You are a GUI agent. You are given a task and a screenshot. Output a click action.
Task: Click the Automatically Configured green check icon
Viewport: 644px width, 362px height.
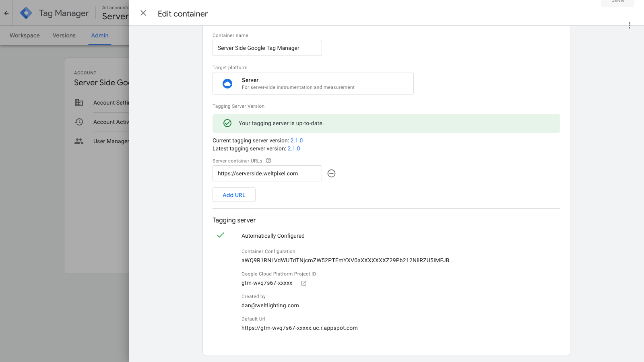click(221, 235)
